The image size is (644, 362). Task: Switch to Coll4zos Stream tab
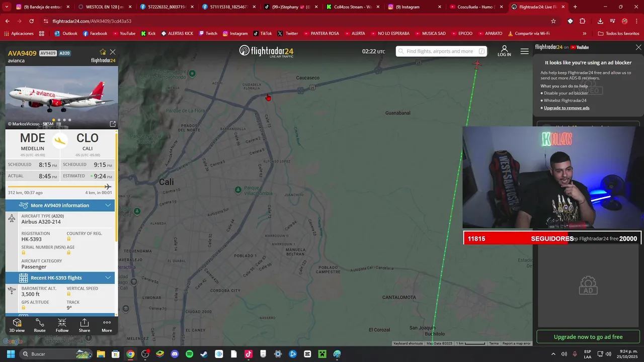coord(352,7)
